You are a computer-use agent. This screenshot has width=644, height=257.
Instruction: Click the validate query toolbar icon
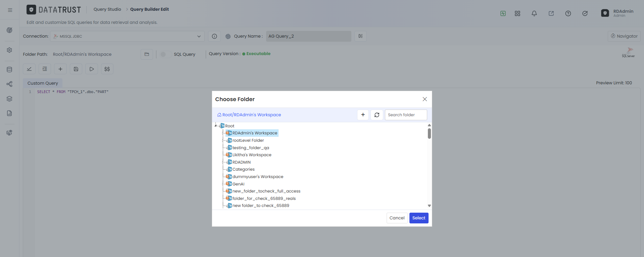(29, 69)
